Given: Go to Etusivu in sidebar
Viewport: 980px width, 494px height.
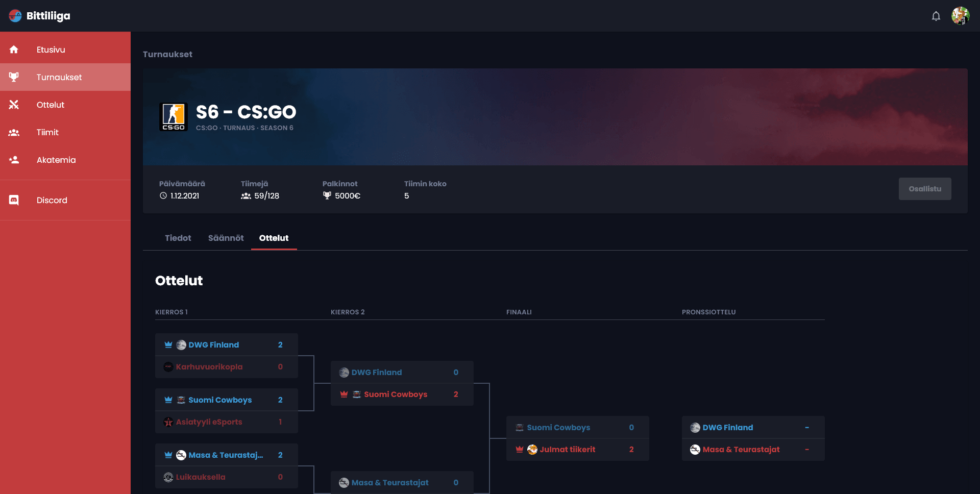Looking at the screenshot, I should 65,50.
